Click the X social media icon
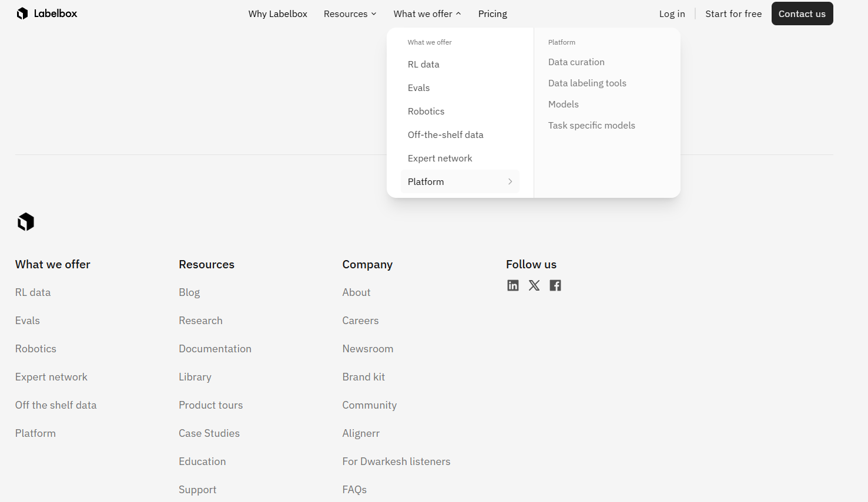 pyautogui.click(x=534, y=285)
